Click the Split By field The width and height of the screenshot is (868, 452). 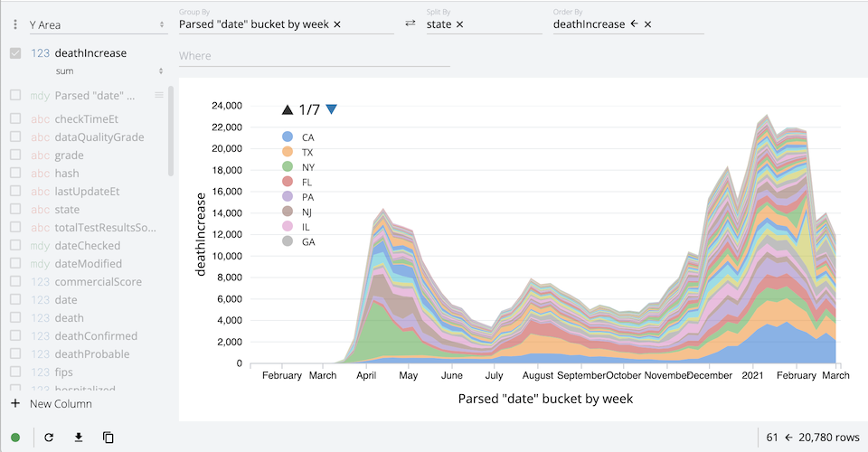point(484,24)
